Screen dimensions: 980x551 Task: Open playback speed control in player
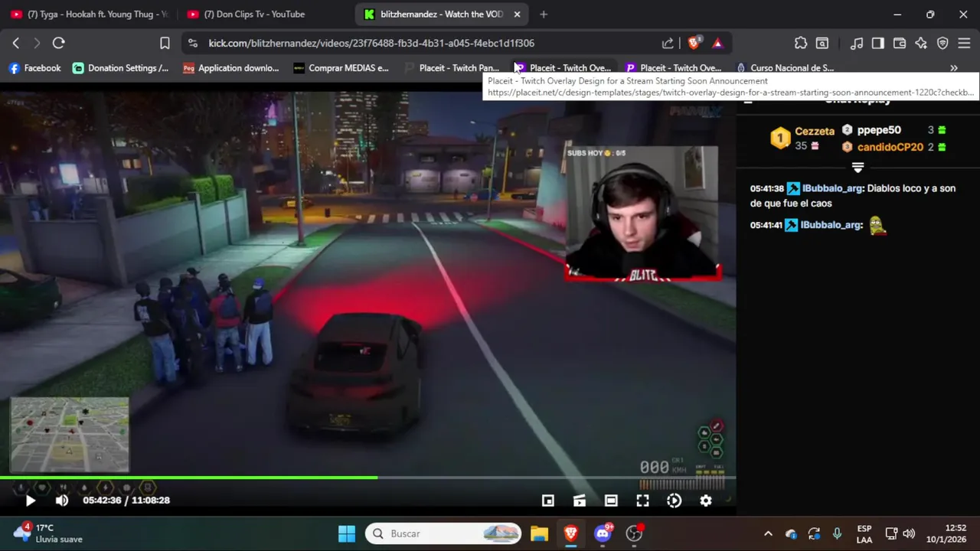tap(674, 500)
